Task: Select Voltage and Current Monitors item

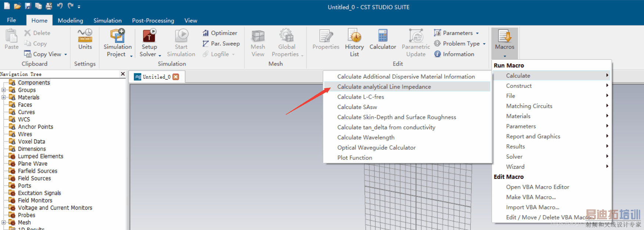Action: [x=55, y=208]
